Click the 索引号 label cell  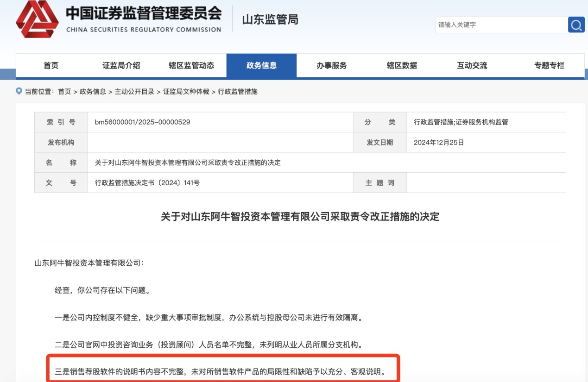tap(61, 122)
